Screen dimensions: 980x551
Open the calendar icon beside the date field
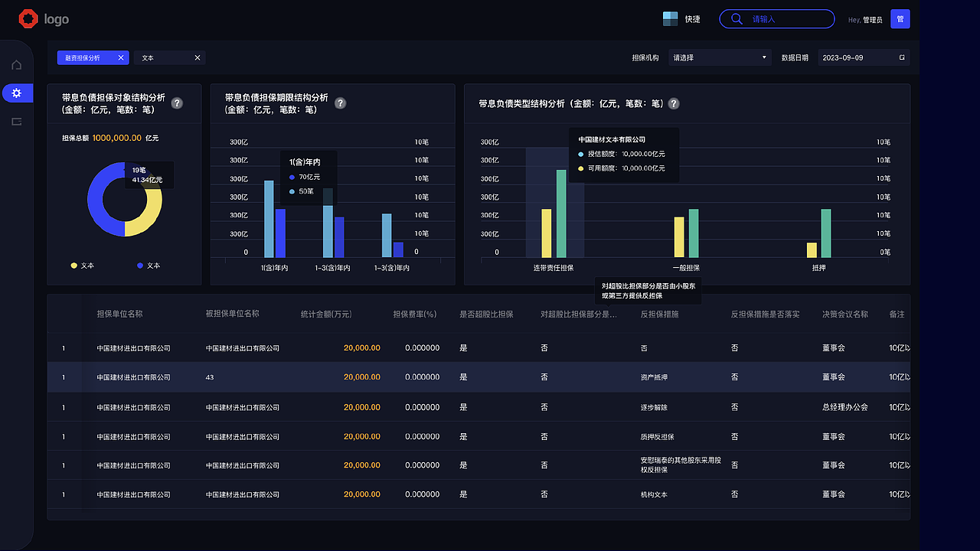(902, 57)
